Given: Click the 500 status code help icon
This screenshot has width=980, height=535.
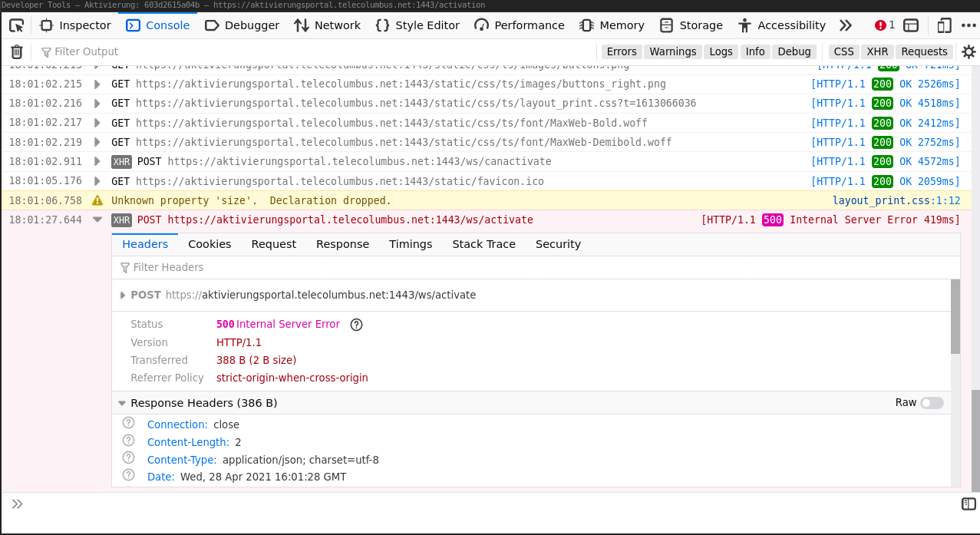Looking at the screenshot, I should 356,325.
